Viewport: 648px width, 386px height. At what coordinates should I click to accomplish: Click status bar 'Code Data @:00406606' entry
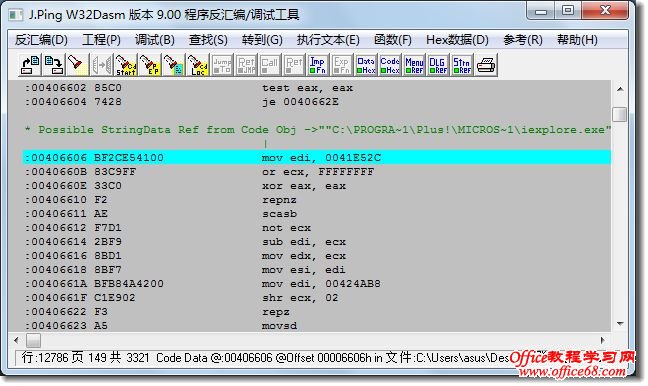click(214, 358)
